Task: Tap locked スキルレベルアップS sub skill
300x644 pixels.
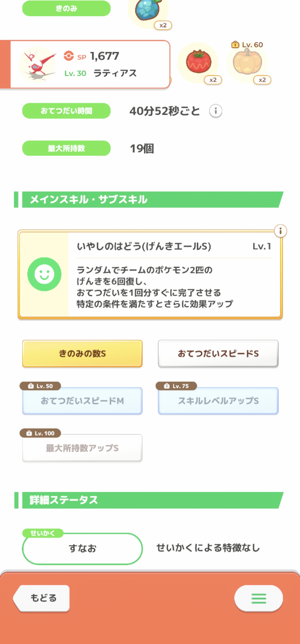Action: pos(218,401)
